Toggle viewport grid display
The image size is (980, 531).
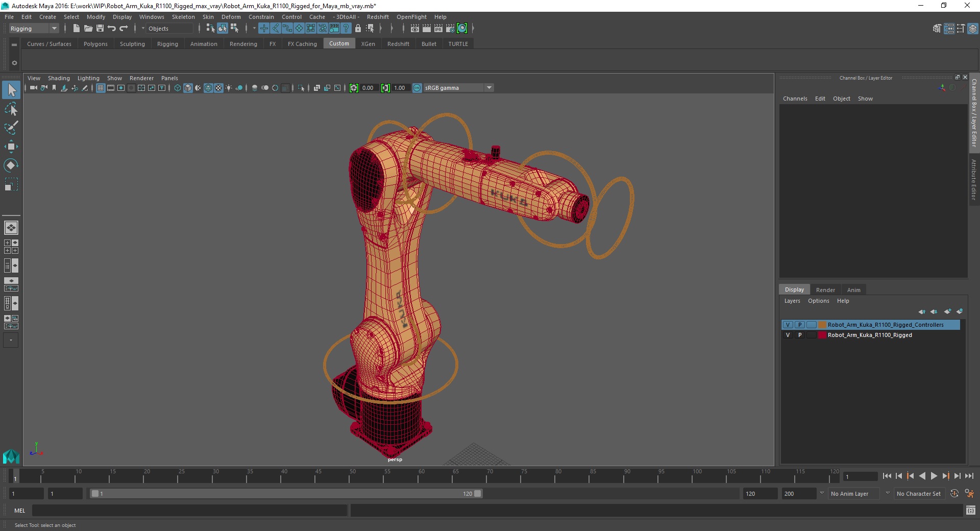101,88
